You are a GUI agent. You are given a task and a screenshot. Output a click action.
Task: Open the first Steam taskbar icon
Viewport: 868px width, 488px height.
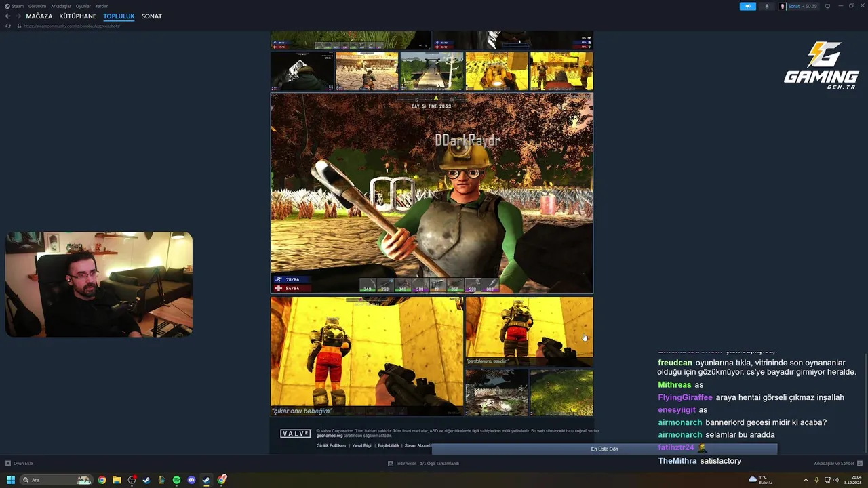click(146, 480)
